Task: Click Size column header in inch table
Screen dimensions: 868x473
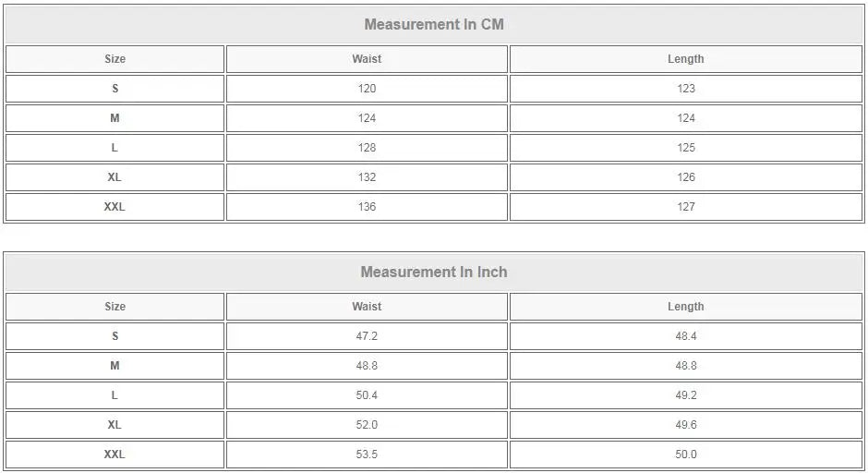Action: pyautogui.click(x=115, y=307)
